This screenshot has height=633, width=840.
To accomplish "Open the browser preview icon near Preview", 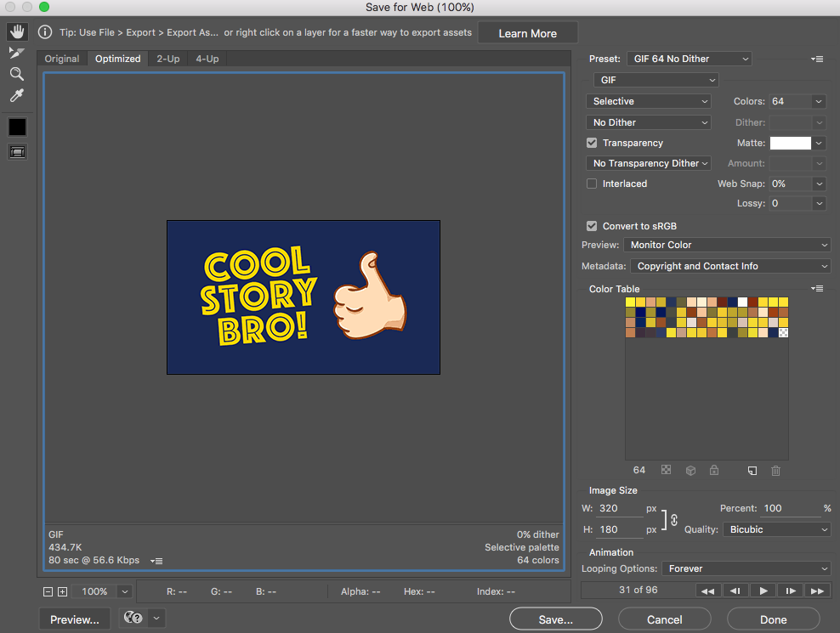I will 133,619.
